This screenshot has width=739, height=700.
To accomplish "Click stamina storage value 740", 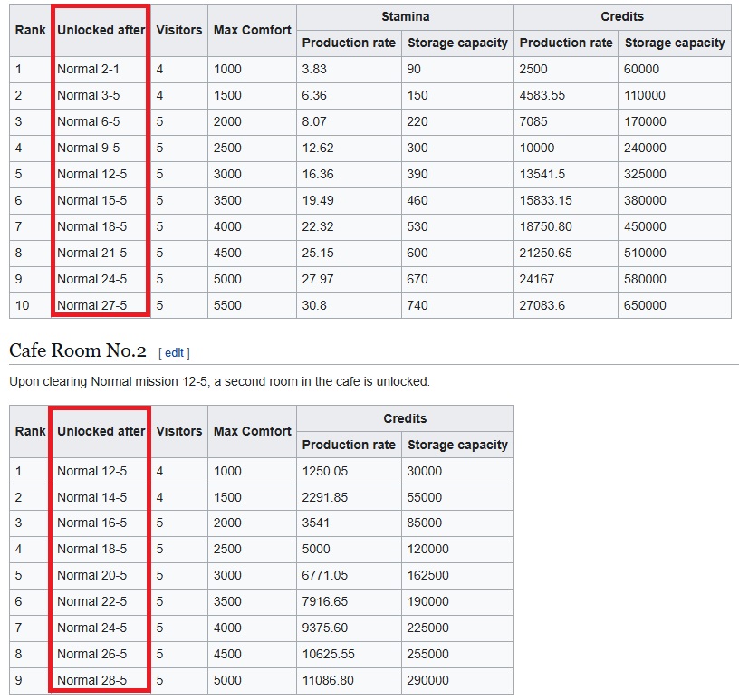I will [417, 305].
